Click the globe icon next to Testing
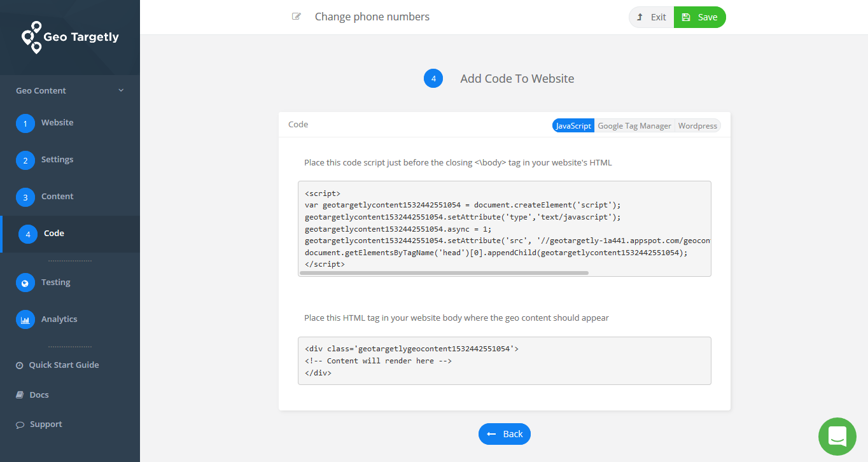The height and width of the screenshot is (462, 868). click(x=25, y=283)
